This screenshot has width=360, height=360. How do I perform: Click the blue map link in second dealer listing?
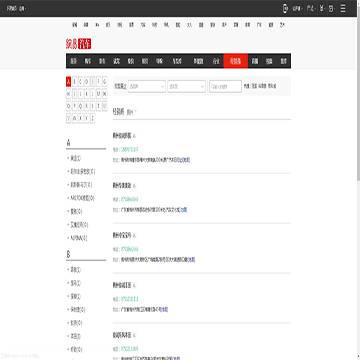pyautogui.click(x=184, y=210)
